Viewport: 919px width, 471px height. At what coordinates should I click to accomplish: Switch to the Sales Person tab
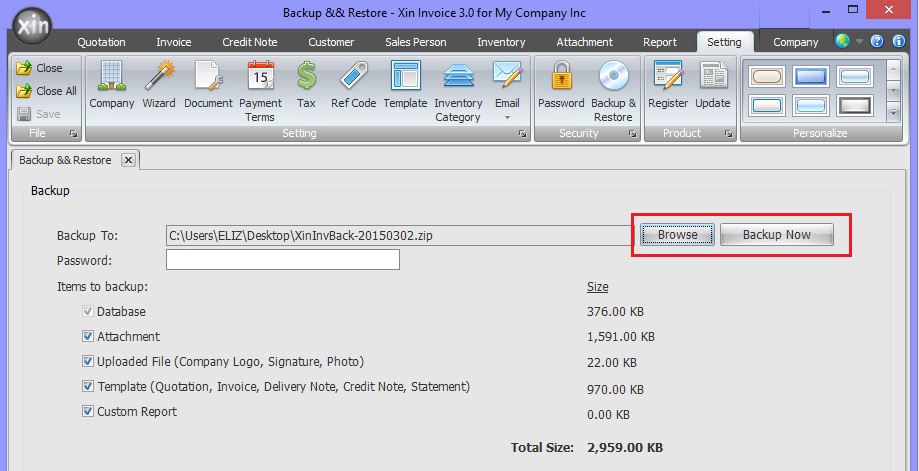416,42
